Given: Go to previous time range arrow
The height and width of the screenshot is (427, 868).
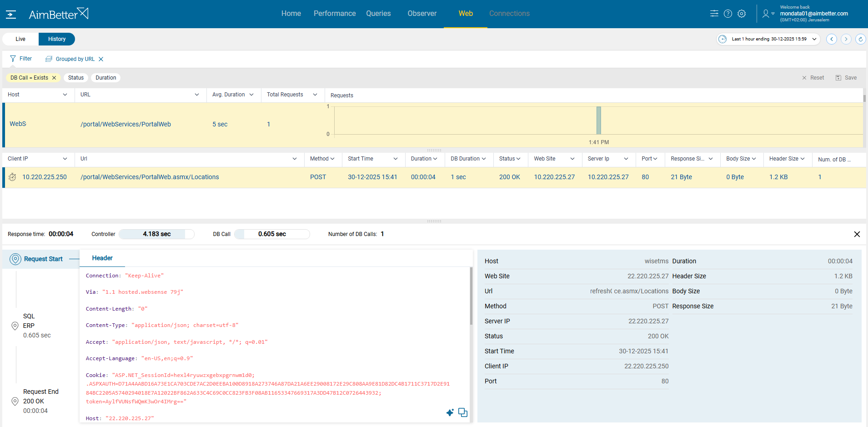Looking at the screenshot, I should pos(832,39).
